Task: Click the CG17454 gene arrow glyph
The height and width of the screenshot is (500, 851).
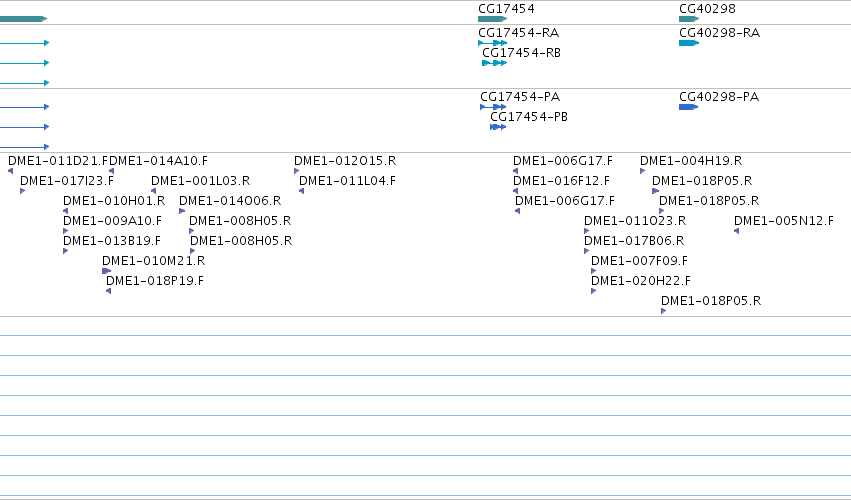Action: tap(492, 19)
